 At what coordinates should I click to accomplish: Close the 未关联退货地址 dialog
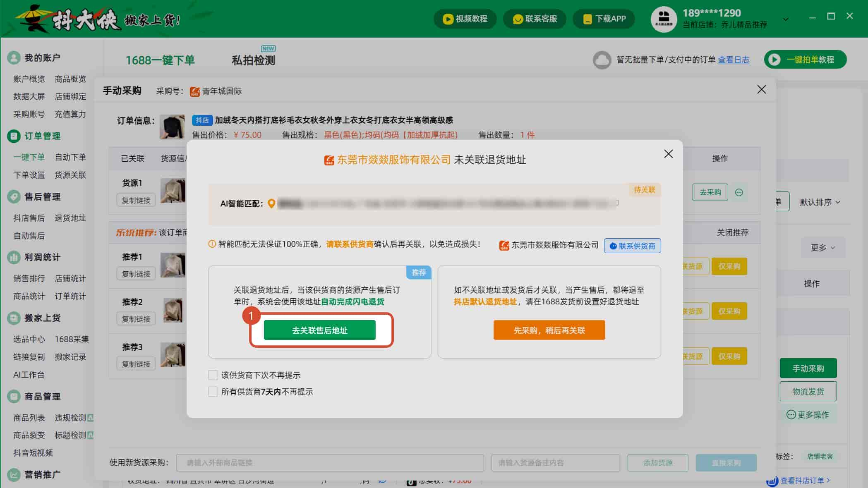click(668, 154)
